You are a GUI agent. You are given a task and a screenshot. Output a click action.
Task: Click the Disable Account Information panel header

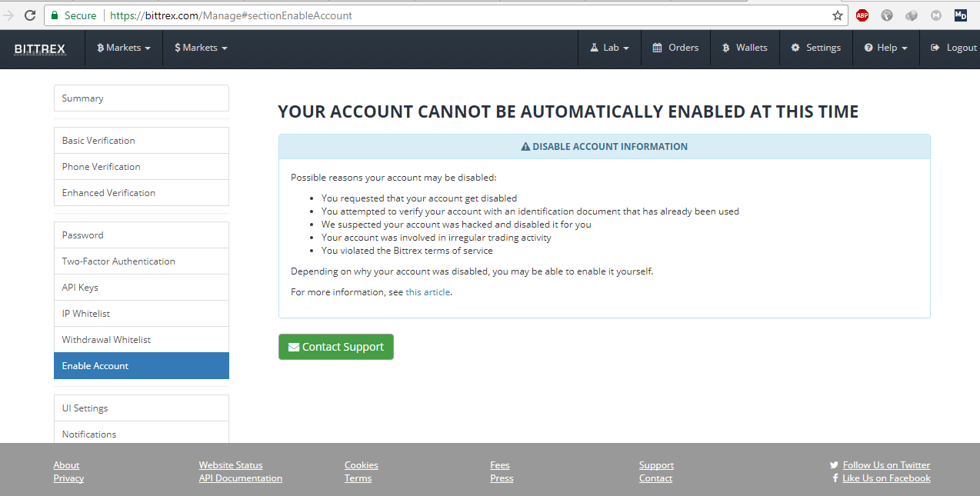tap(605, 147)
